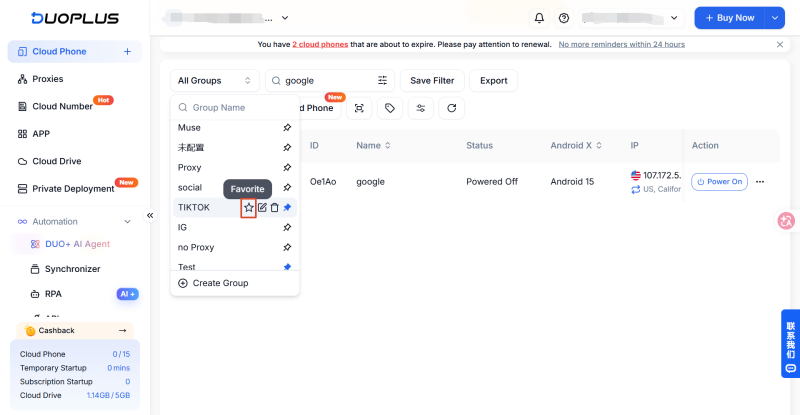Screen dimensions: 800x415
Task: Click the 2 cloud phones link
Action: (320, 44)
